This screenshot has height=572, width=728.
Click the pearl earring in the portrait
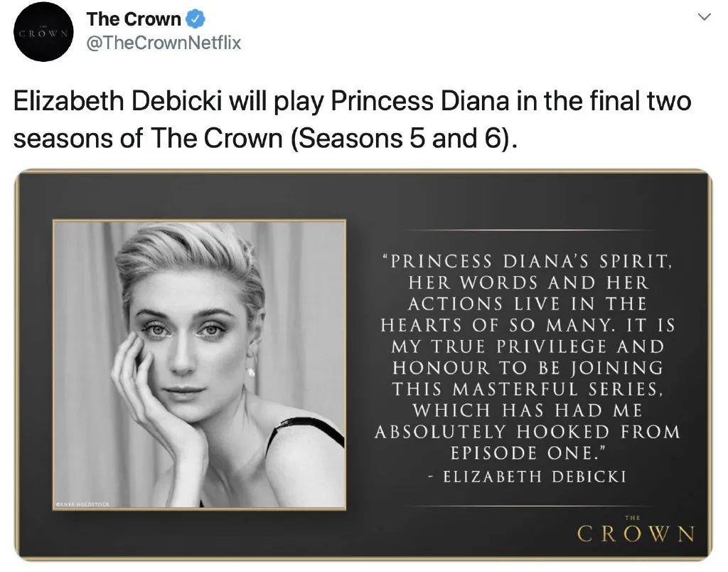click(x=250, y=372)
